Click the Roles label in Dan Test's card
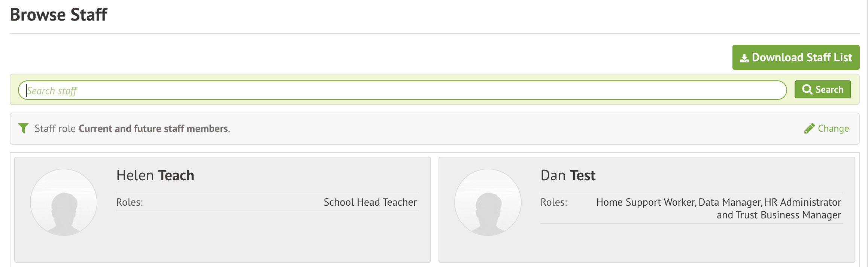Screen dimensions: 868x267 (553, 202)
